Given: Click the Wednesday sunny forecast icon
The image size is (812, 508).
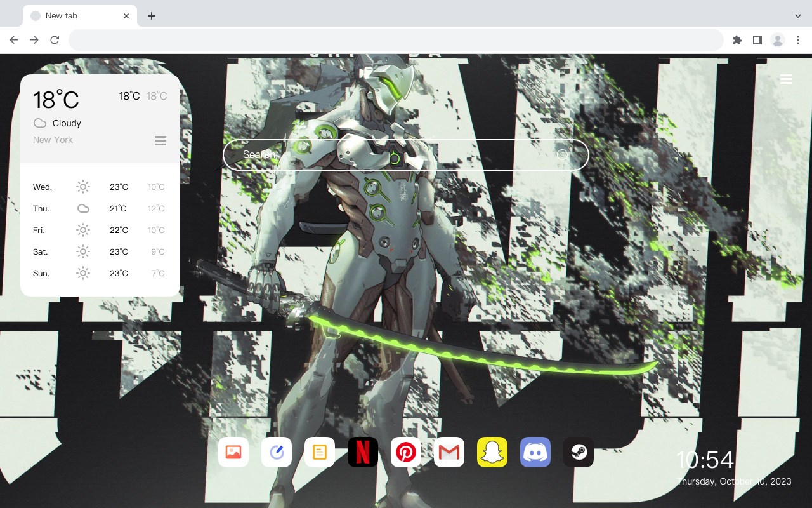Looking at the screenshot, I should [83, 187].
